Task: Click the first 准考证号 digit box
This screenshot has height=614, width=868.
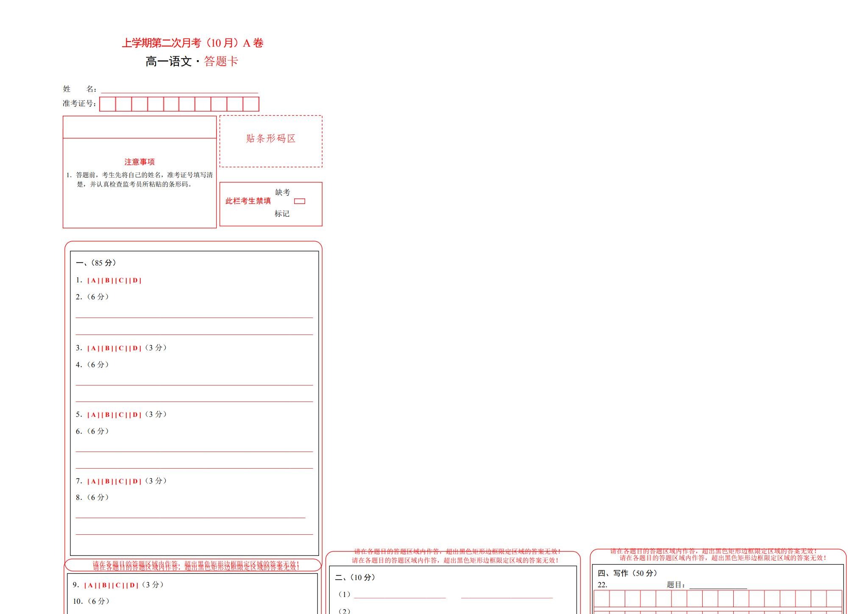Action: tap(108, 104)
